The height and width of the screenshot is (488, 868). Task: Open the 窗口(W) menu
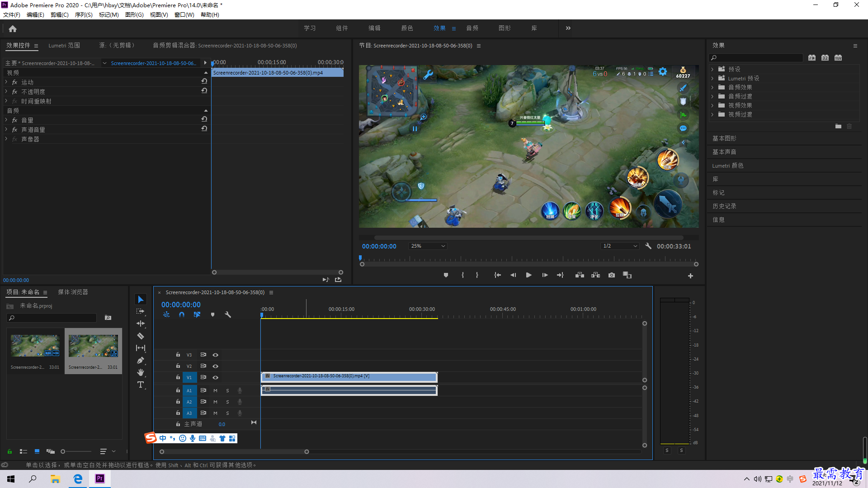(x=184, y=15)
